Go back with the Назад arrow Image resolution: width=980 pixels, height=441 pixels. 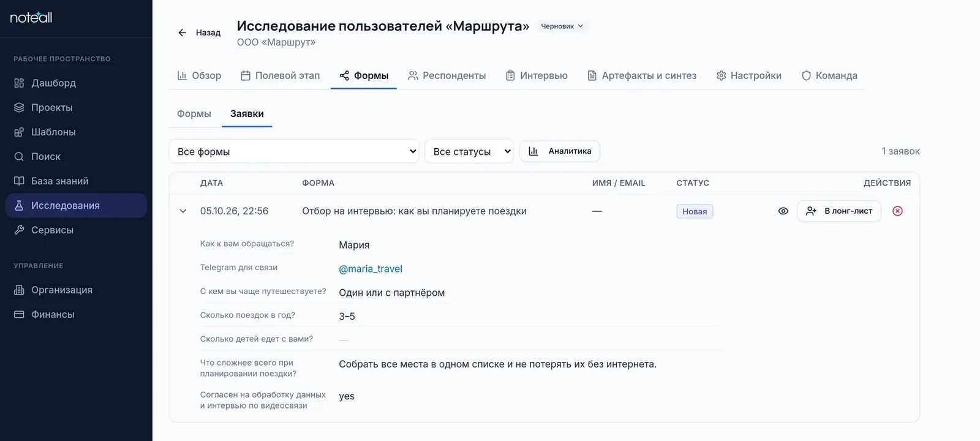click(199, 32)
